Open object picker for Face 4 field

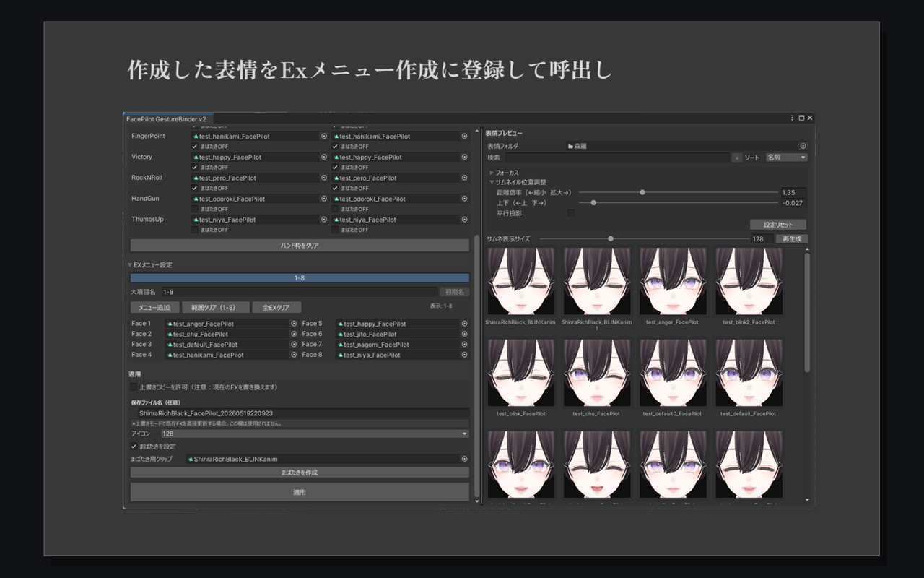click(294, 355)
